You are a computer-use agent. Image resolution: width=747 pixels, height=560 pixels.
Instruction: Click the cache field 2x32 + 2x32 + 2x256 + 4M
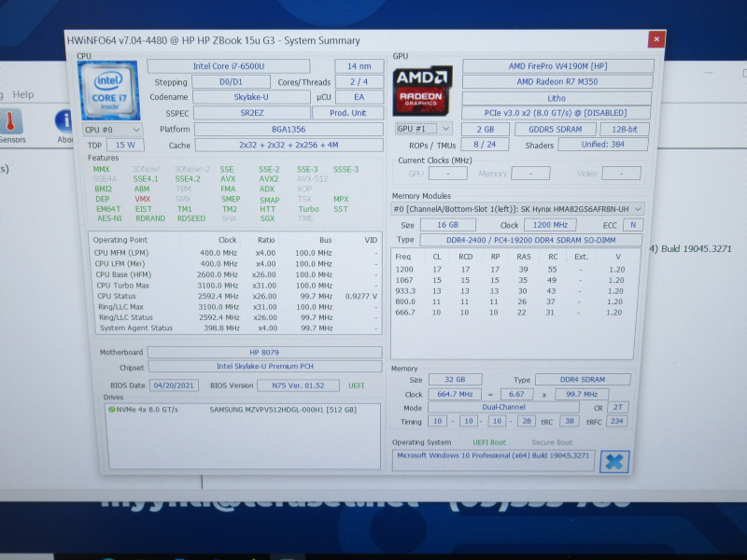289,145
